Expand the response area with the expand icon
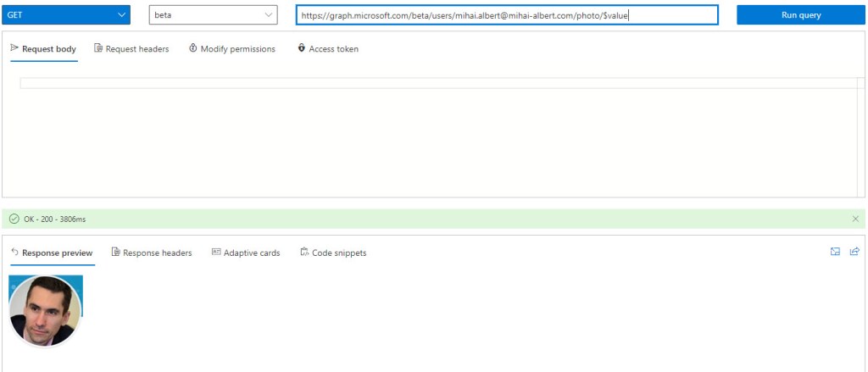The width and height of the screenshot is (868, 372). click(835, 252)
